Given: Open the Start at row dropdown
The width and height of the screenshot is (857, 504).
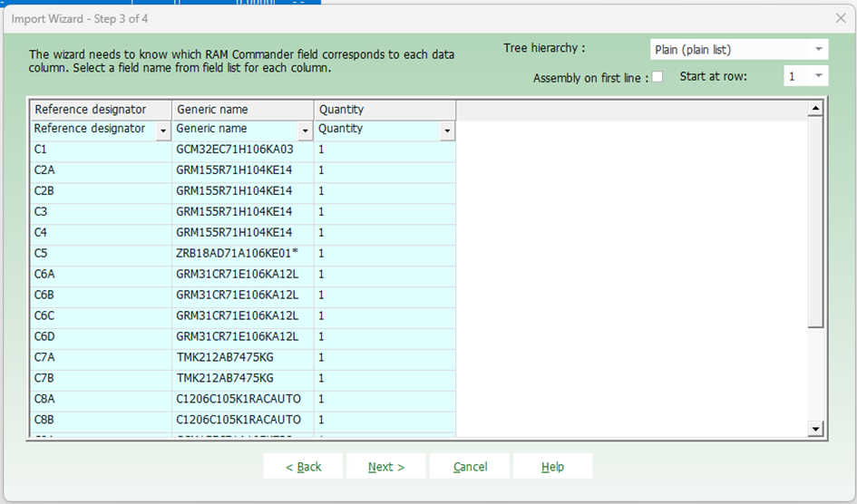Looking at the screenshot, I should 819,77.
